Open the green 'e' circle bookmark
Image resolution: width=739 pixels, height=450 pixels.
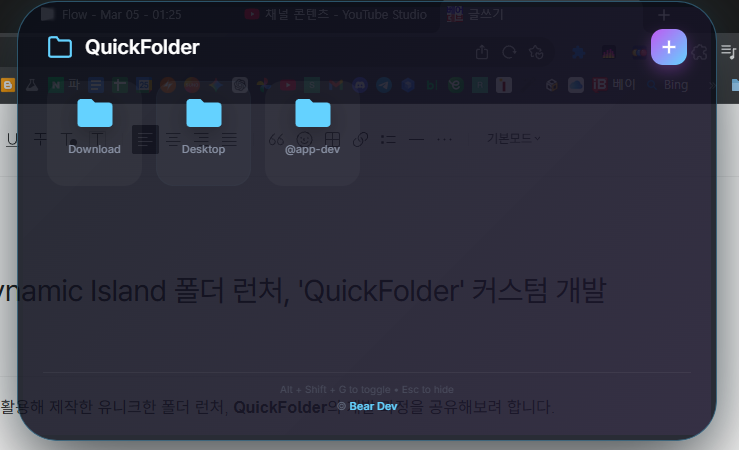click(456, 85)
